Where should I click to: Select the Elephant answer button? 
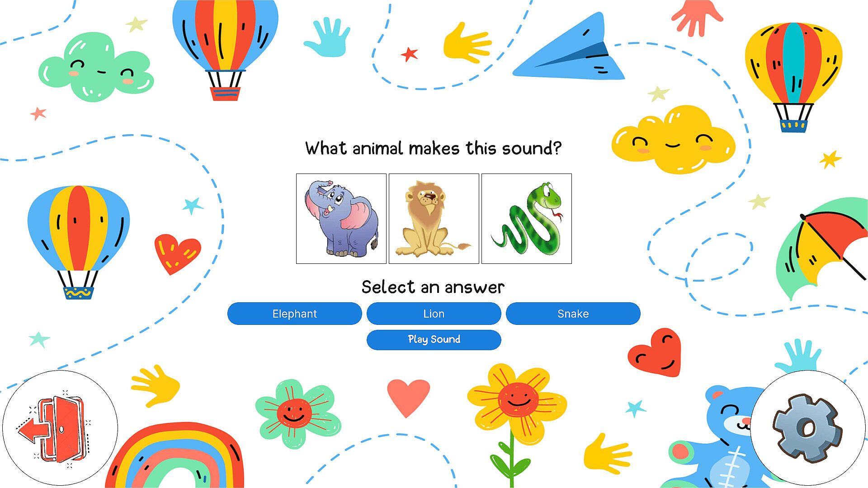295,314
